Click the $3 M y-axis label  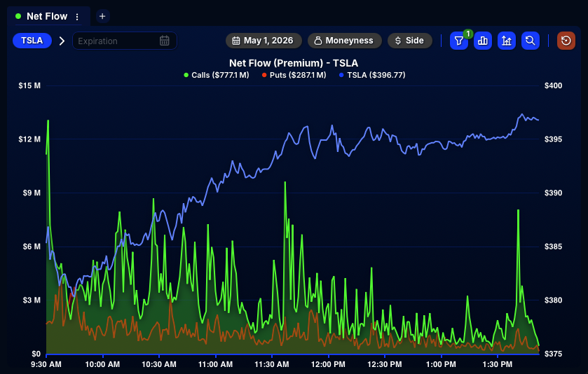point(32,300)
